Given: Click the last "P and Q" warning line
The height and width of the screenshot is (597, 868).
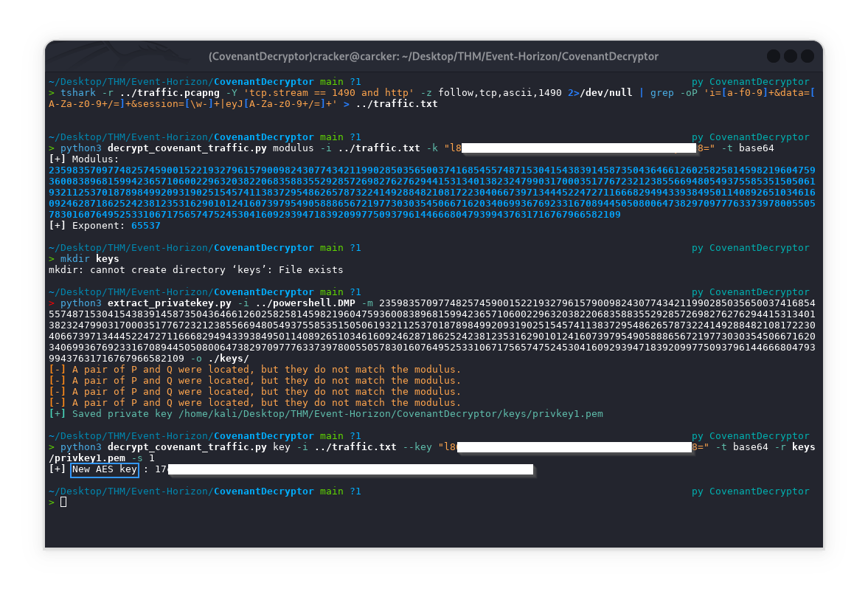Looking at the screenshot, I should pyautogui.click(x=254, y=403).
